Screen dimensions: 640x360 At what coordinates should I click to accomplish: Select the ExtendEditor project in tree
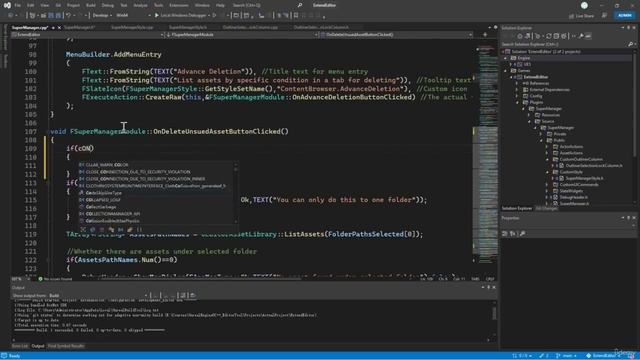[536, 77]
